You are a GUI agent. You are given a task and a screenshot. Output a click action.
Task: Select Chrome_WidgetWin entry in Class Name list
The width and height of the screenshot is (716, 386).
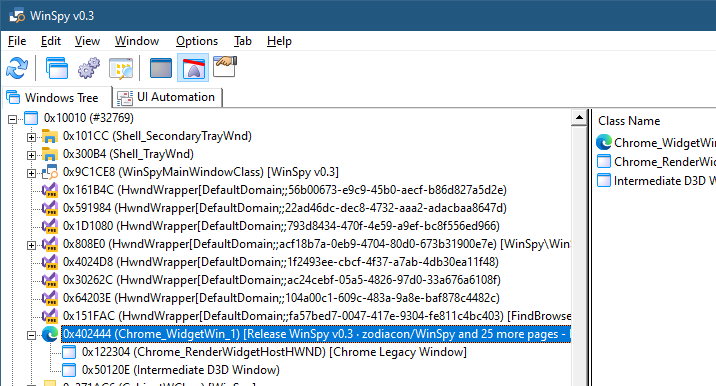tap(664, 143)
